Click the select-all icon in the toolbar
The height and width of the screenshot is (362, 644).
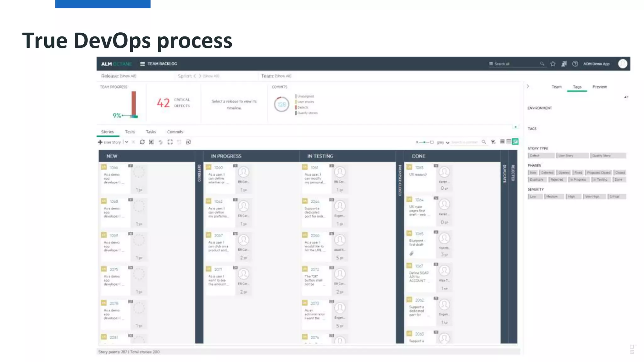tap(151, 142)
